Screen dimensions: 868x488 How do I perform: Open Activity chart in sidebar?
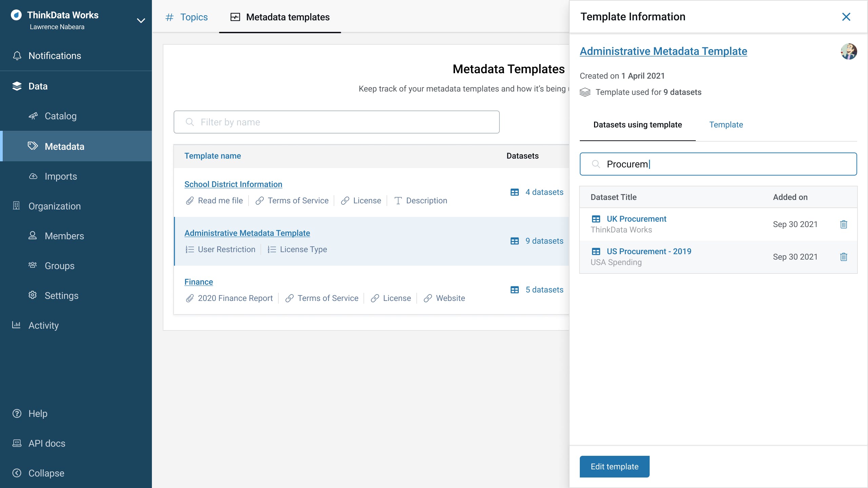point(43,325)
